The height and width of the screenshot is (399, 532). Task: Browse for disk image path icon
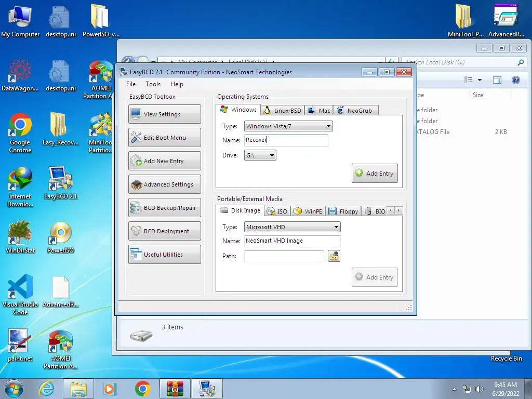click(334, 256)
